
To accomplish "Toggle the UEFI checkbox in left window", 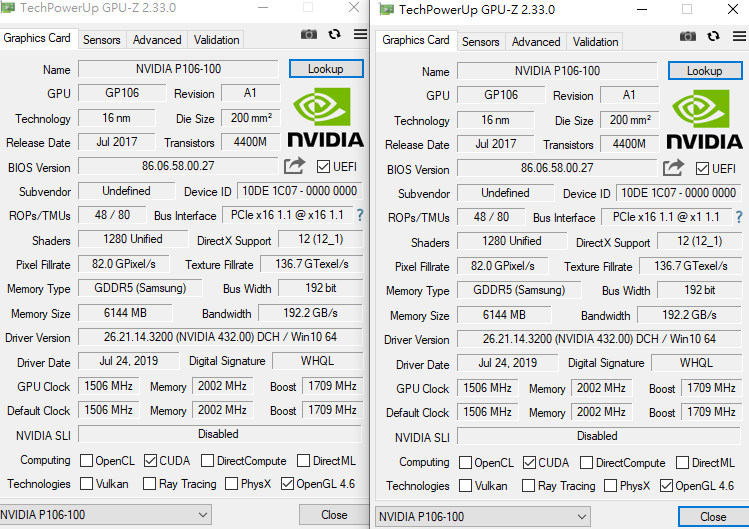I will [323, 167].
